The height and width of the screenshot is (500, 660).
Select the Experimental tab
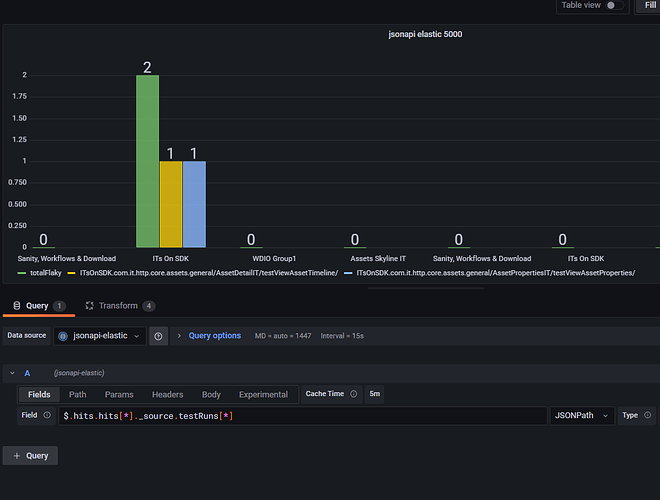[x=263, y=395]
